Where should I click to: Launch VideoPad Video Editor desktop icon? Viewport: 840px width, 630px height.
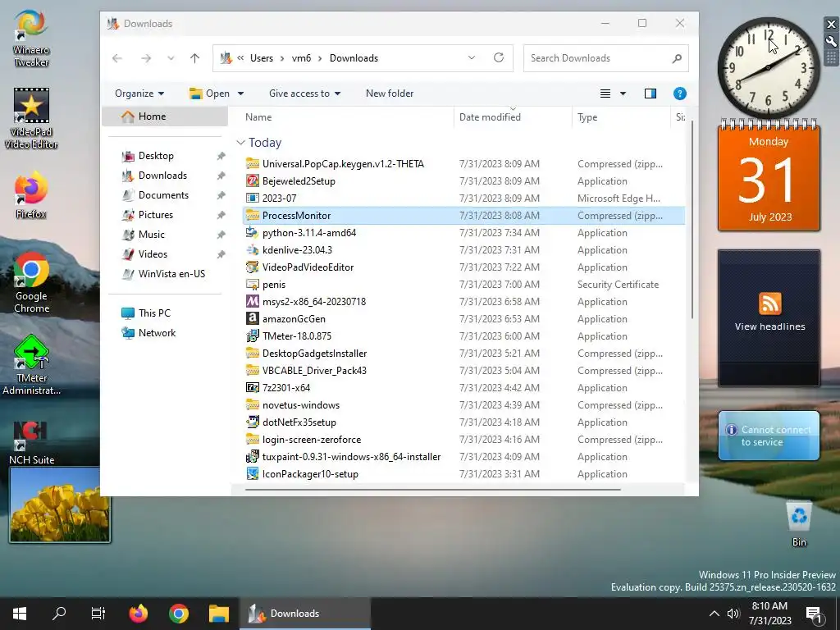coord(31,118)
